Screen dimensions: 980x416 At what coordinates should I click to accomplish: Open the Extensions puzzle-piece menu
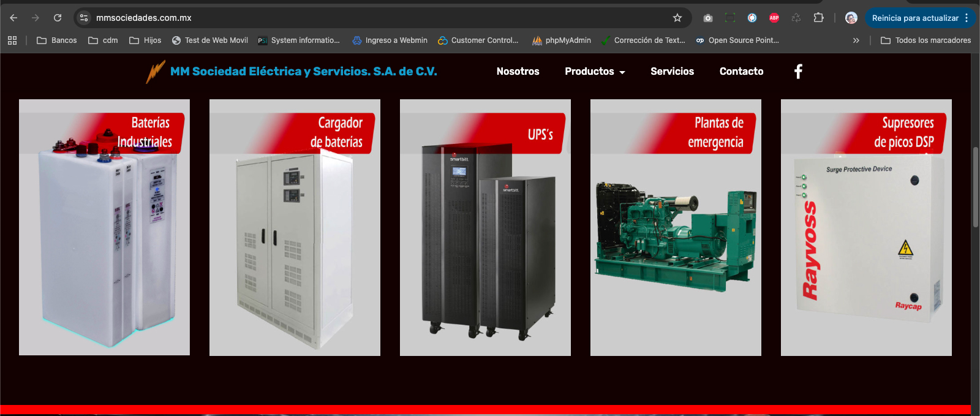click(818, 18)
